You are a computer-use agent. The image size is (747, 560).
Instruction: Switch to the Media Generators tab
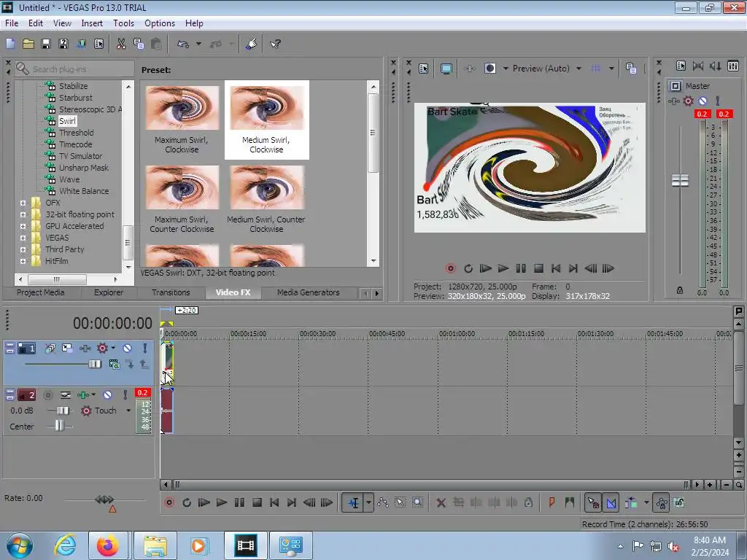pyautogui.click(x=309, y=292)
